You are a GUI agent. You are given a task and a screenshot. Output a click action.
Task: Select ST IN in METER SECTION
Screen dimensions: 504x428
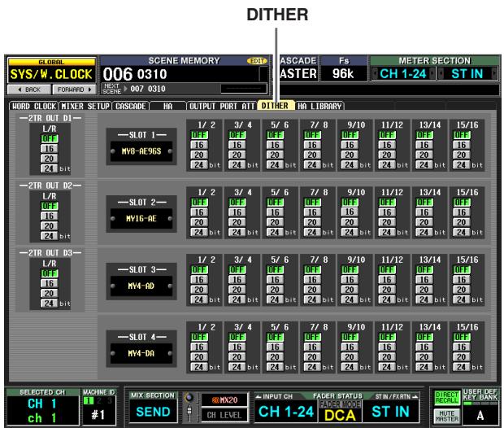click(467, 74)
